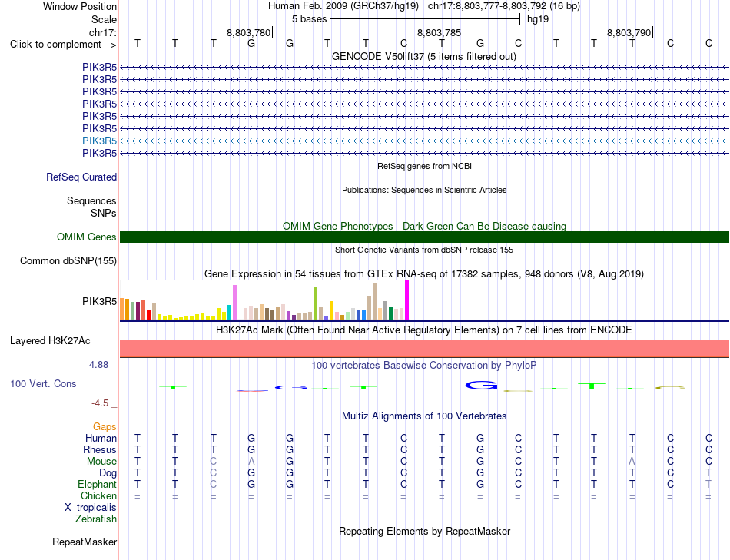Open the 'Common dbSNP(155)' track label
This screenshot has height=560, width=730.
[x=68, y=260]
